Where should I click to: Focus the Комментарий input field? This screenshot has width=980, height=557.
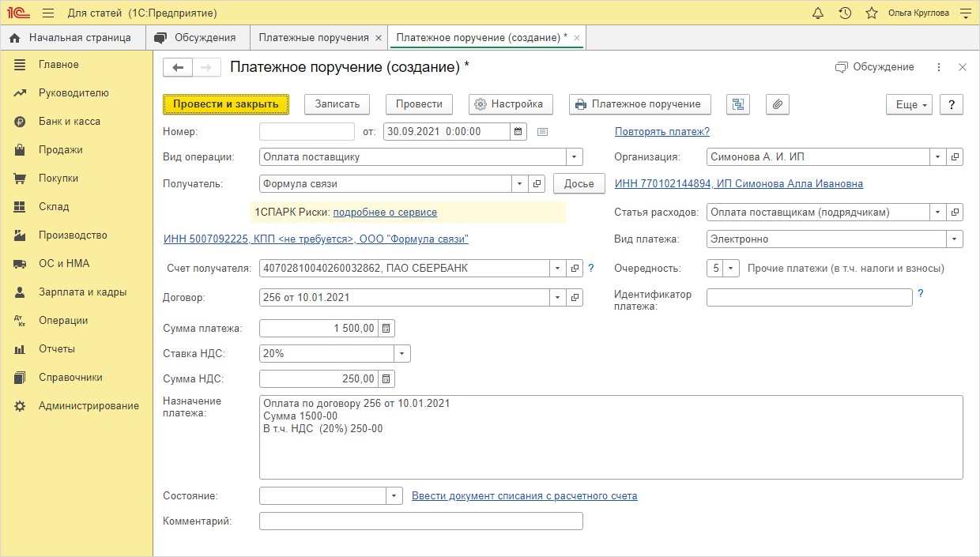coord(420,521)
